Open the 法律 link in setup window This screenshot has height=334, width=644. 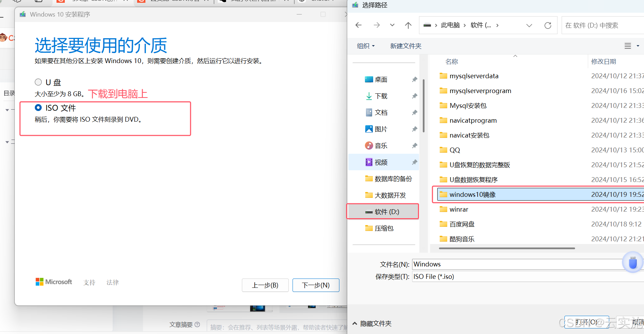coord(113,282)
